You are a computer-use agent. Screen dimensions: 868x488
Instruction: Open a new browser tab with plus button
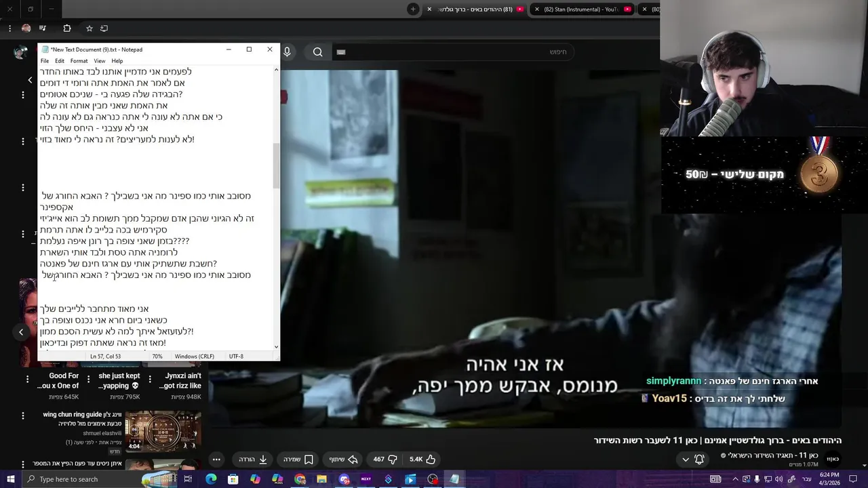413,9
